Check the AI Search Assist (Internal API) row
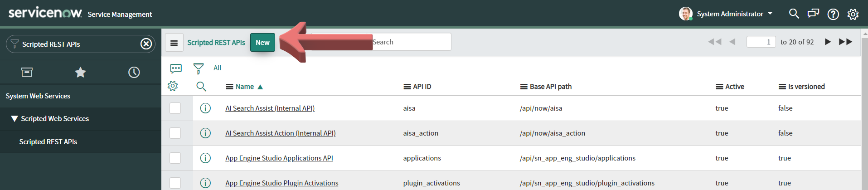This screenshot has width=868, height=190. (x=175, y=108)
